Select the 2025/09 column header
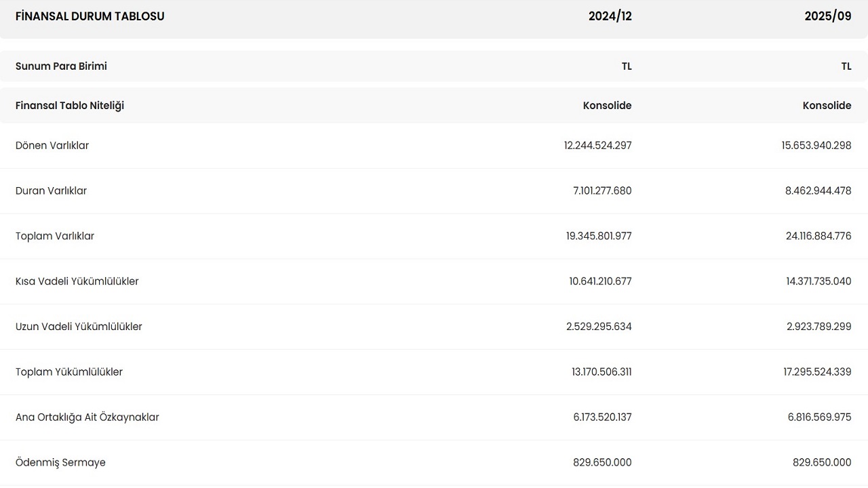The image size is (868, 488). pos(827,16)
